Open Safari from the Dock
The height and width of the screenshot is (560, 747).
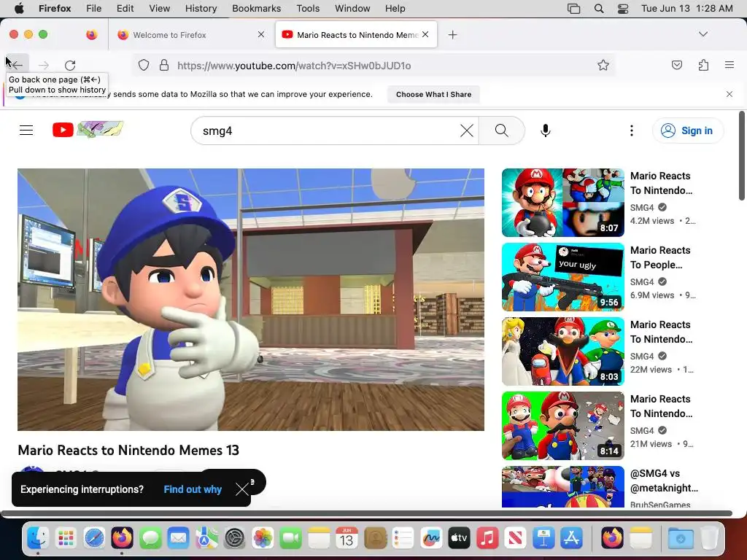coord(94,538)
